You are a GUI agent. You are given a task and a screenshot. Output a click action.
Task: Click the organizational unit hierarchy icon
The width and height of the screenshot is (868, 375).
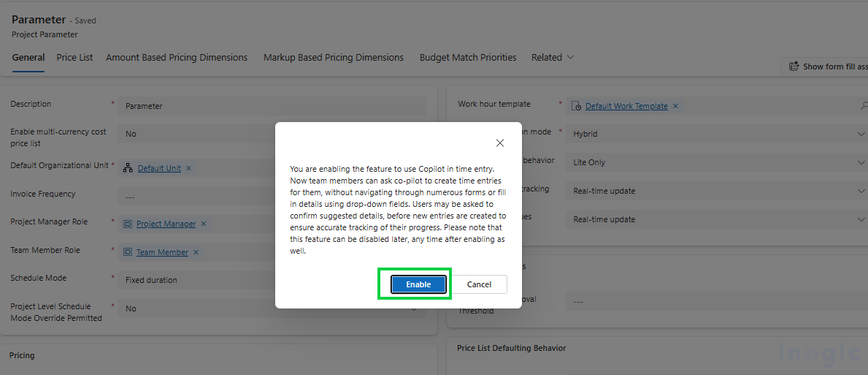coord(128,168)
